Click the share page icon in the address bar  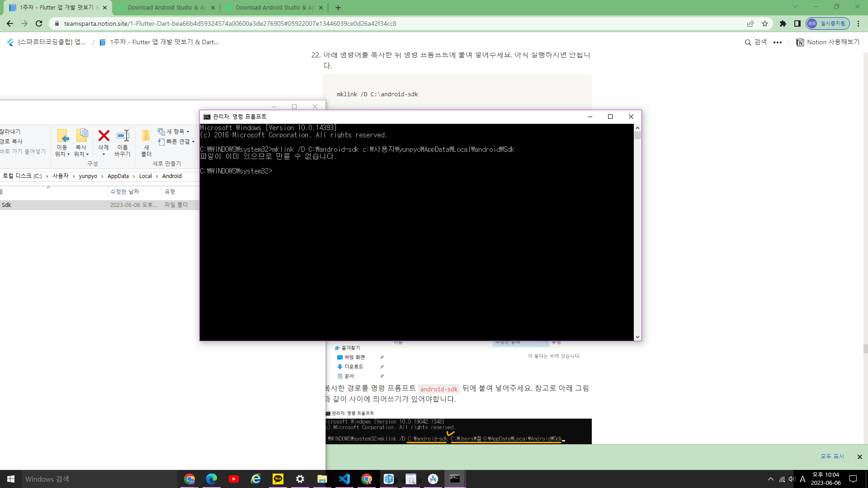tap(750, 23)
